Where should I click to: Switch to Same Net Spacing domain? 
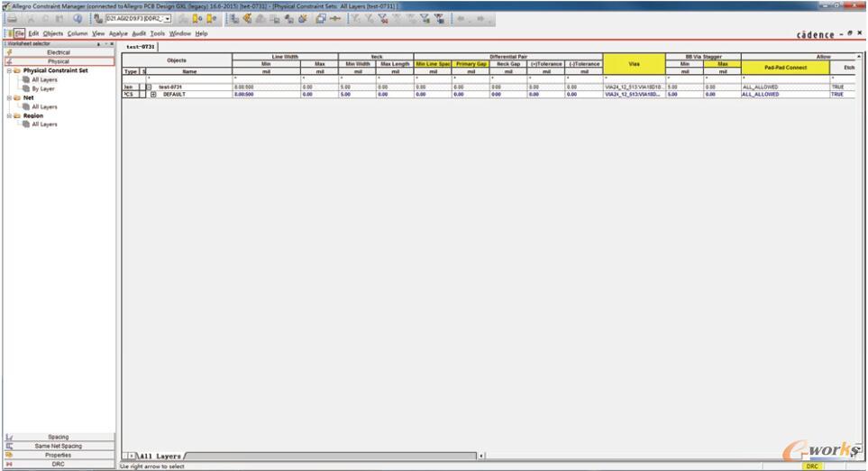(x=59, y=446)
